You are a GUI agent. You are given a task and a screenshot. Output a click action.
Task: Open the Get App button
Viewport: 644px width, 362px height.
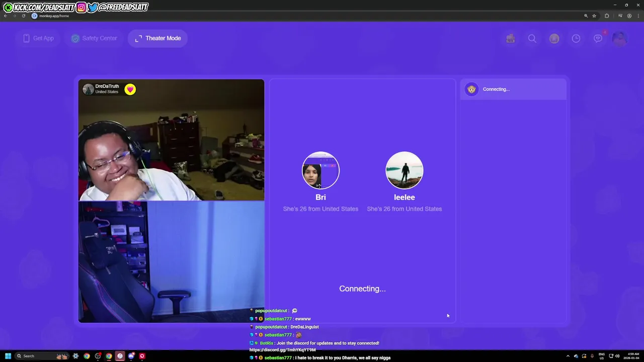pyautogui.click(x=38, y=38)
